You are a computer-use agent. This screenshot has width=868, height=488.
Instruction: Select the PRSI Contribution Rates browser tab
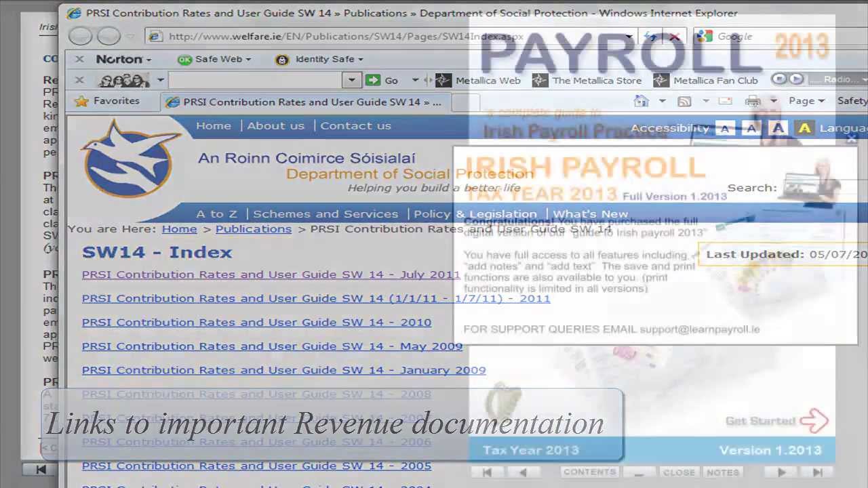[x=304, y=102]
